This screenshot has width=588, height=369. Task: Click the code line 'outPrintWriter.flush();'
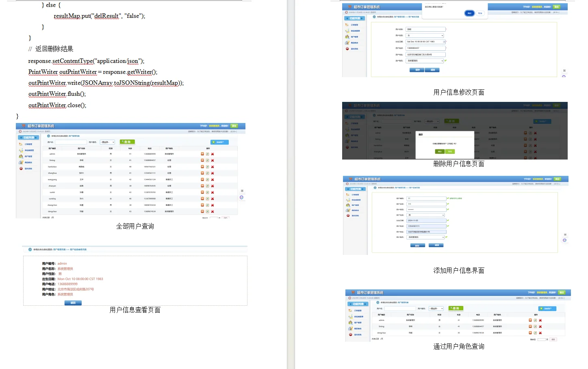[x=57, y=94]
